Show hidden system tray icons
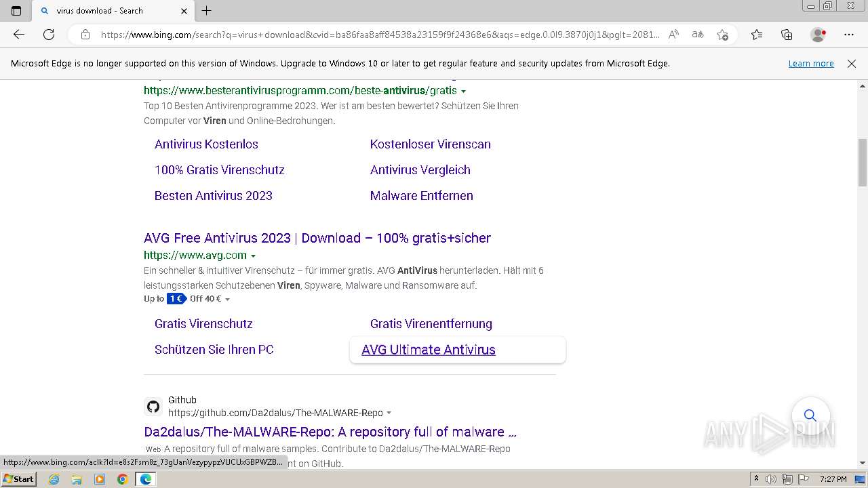This screenshot has height=488, width=868. point(756,479)
